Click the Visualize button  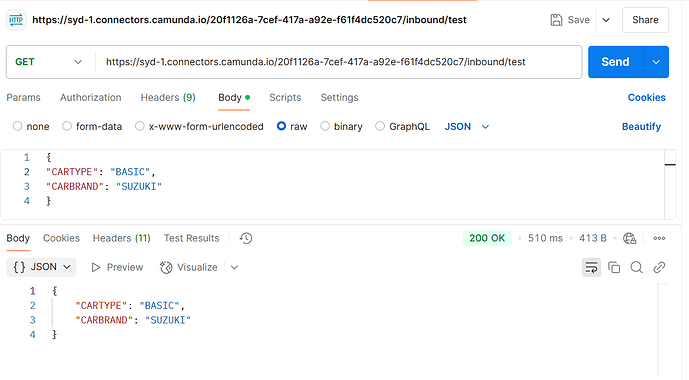(189, 267)
